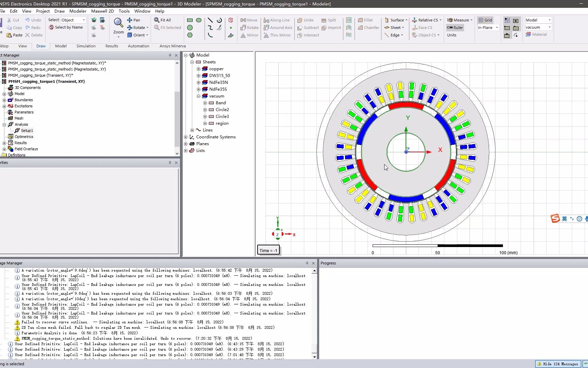
Task: Toggle the Grid display
Action: (x=485, y=20)
